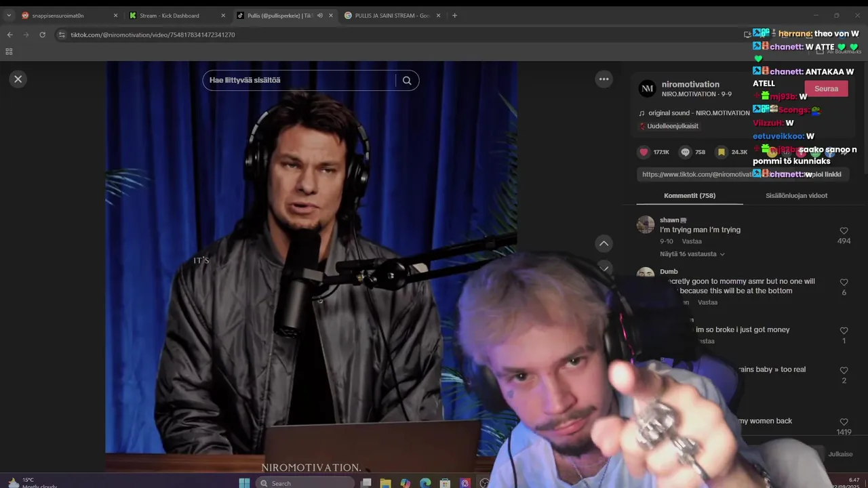Viewport: 868px width, 488px height.
Task: Open Microsoft Store from taskbar
Action: click(445, 483)
